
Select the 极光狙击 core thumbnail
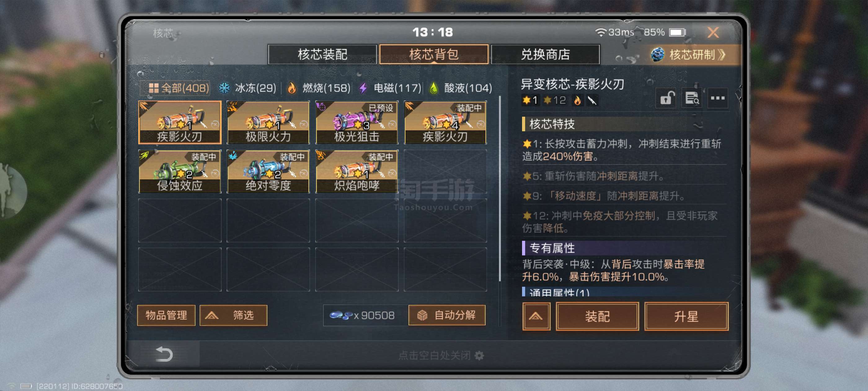click(x=357, y=123)
